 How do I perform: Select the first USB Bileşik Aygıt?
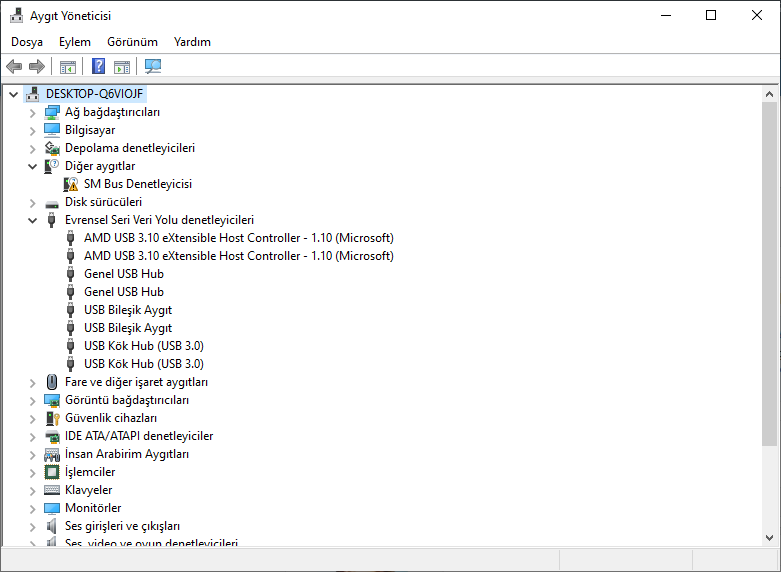click(x=128, y=310)
